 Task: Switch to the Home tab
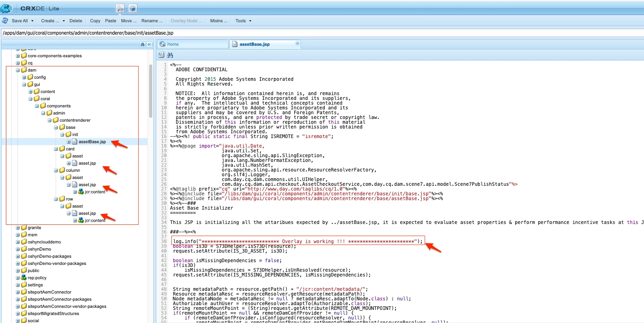pyautogui.click(x=193, y=44)
